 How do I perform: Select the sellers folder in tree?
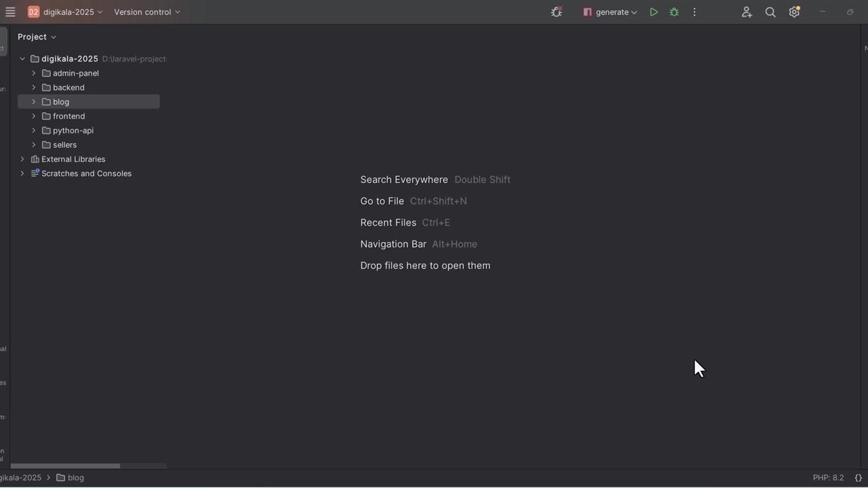tap(64, 145)
